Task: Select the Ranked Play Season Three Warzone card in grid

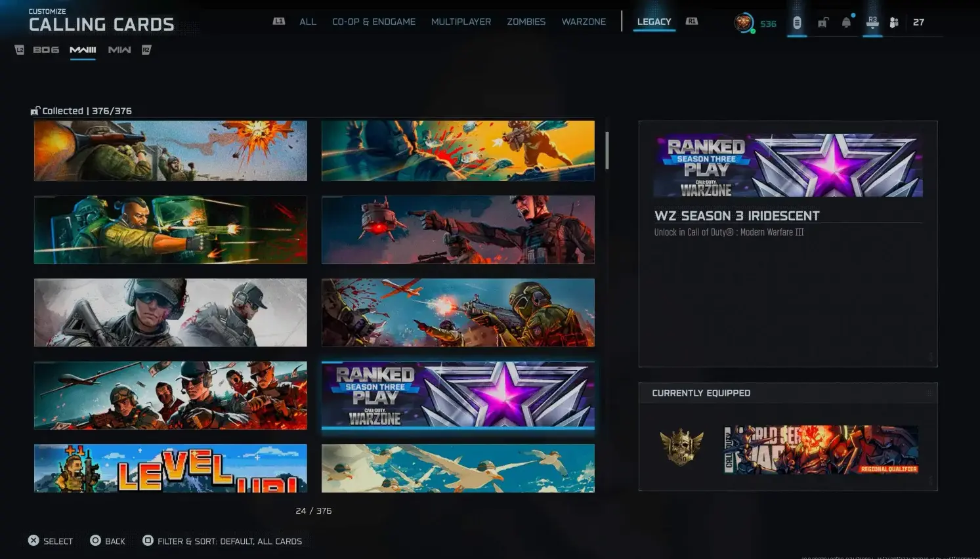Action: point(458,396)
